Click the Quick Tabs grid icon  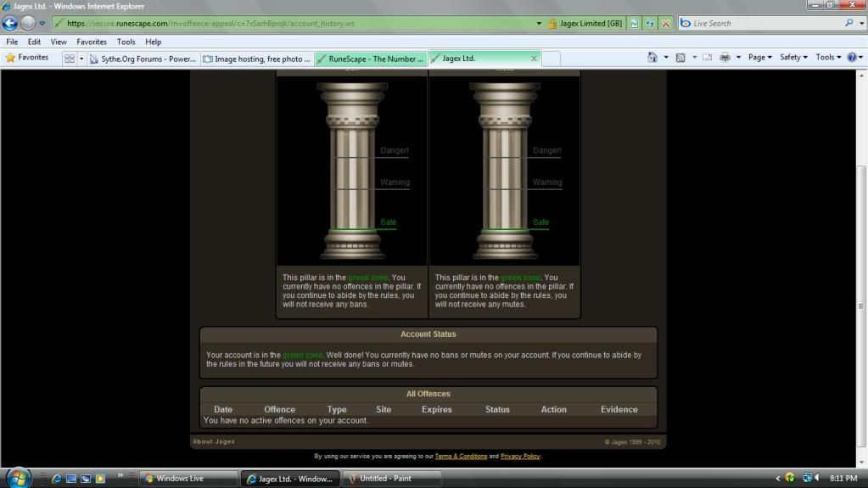click(x=70, y=59)
